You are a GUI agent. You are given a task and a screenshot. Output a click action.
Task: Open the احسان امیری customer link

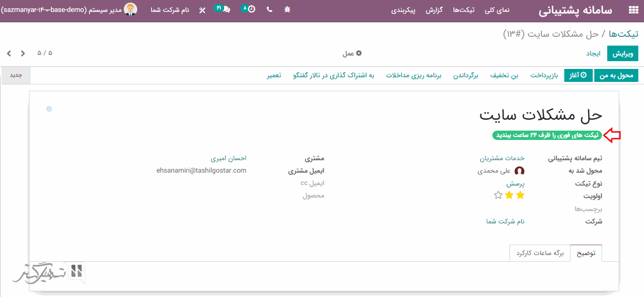tap(228, 158)
